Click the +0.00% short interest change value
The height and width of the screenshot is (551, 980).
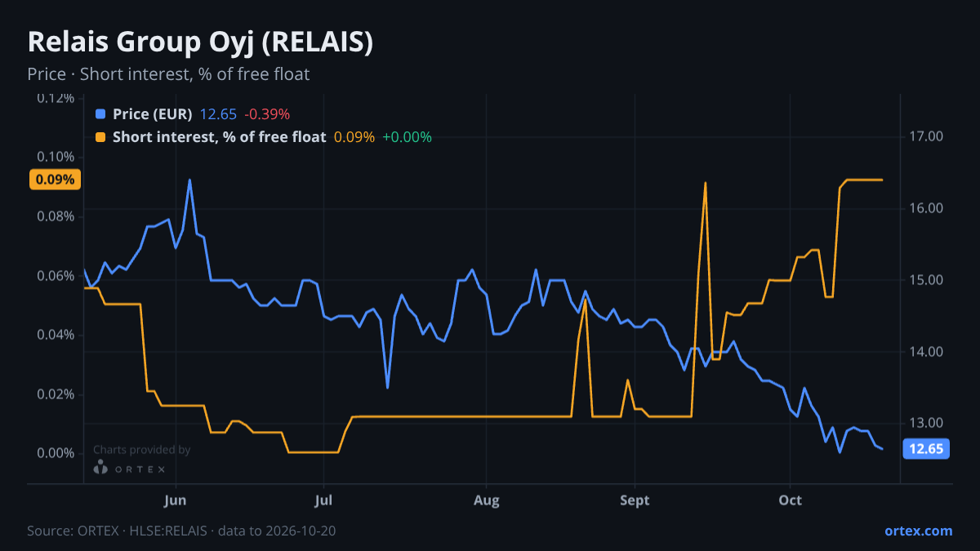coord(407,137)
